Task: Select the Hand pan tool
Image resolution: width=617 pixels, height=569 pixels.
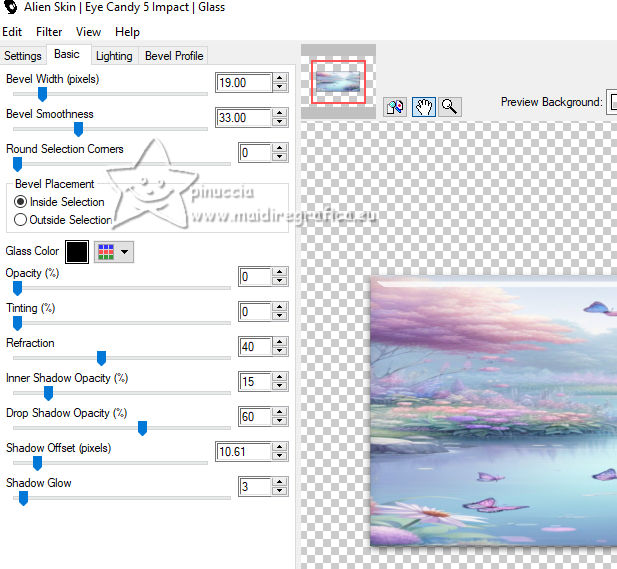Action: point(423,107)
